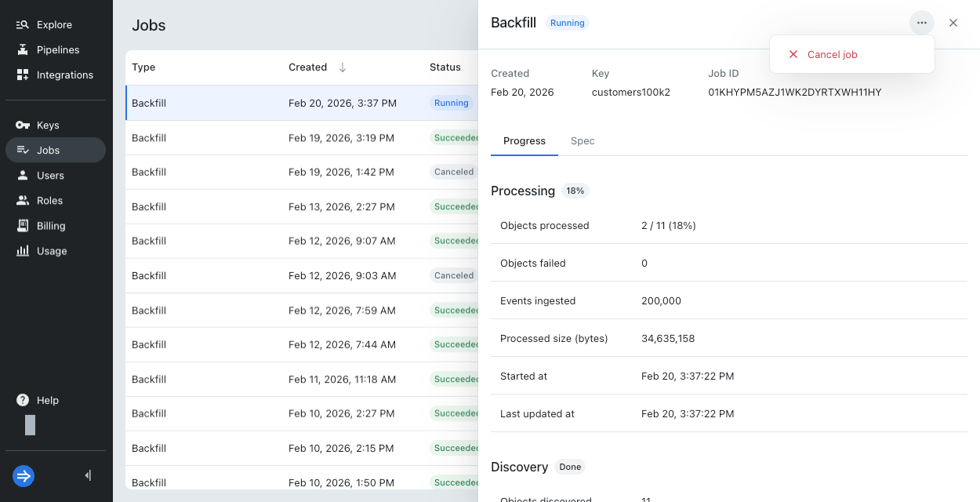Viewport: 980px width, 502px height.
Task: Close the Backfill detail panel
Action: pyautogui.click(x=953, y=23)
